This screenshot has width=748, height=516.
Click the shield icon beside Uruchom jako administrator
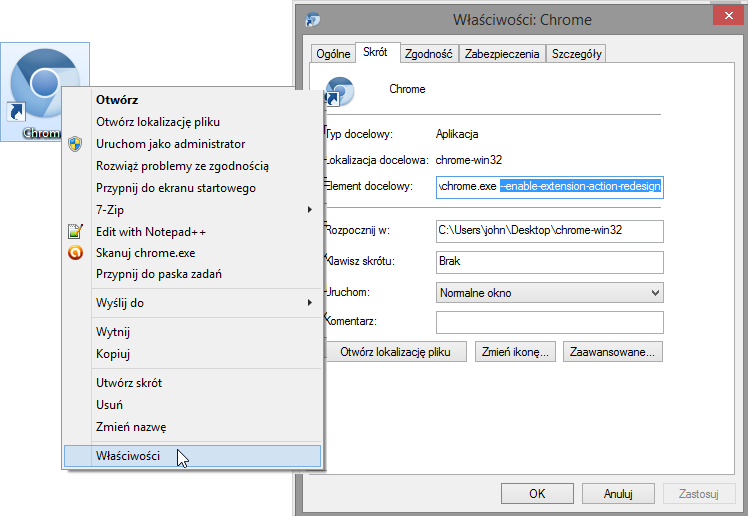75,144
